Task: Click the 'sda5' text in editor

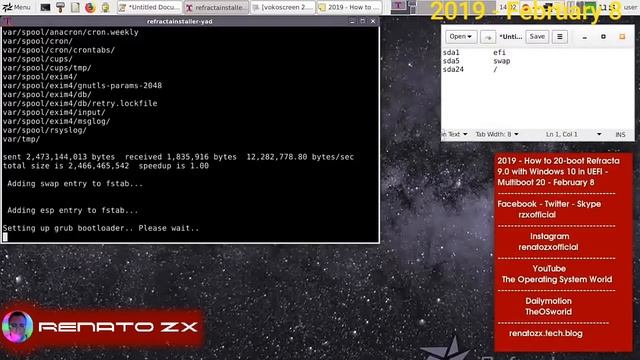Action: [451, 61]
